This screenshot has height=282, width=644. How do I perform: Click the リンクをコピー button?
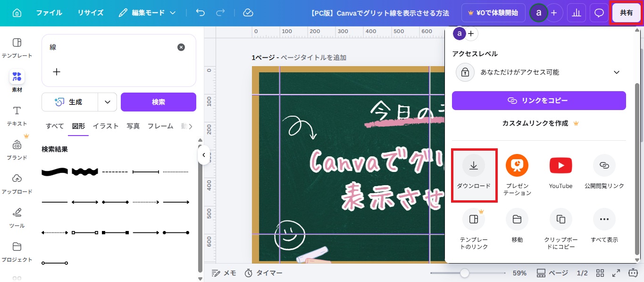click(x=539, y=101)
